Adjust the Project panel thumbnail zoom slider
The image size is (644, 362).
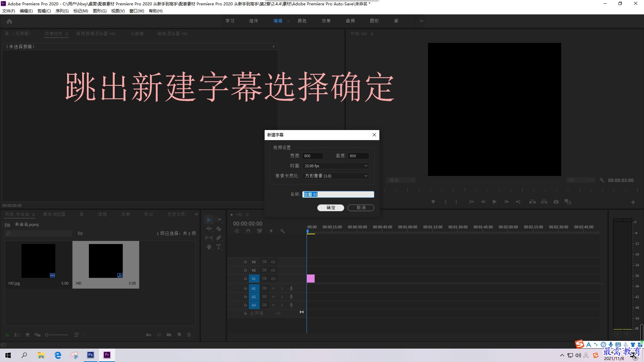pyautogui.click(x=56, y=335)
